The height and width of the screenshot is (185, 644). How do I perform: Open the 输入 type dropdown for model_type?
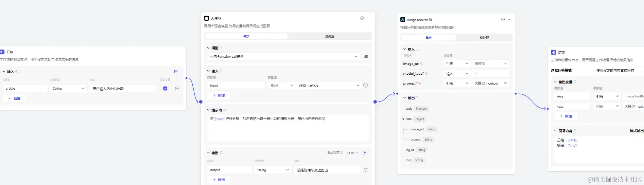click(457, 74)
